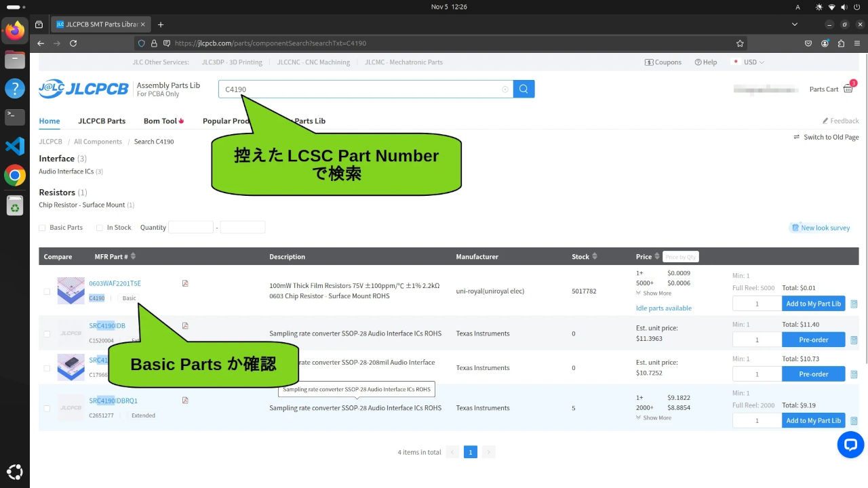Open Terminal from the dock
This screenshot has height=488, width=868.
point(15,117)
